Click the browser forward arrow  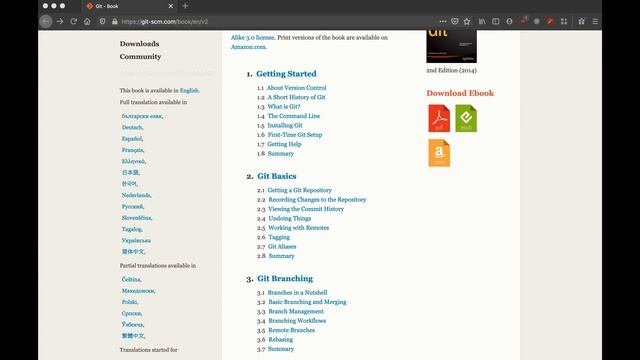pyautogui.click(x=60, y=22)
